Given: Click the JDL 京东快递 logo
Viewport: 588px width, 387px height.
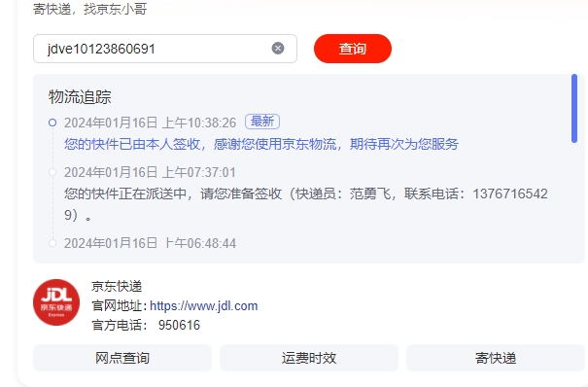Looking at the screenshot, I should coord(56,302).
